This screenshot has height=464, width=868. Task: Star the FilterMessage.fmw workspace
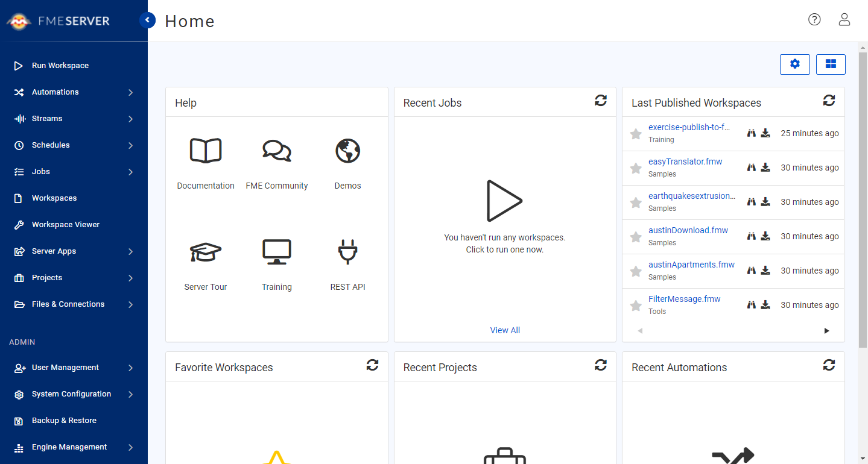coord(636,306)
